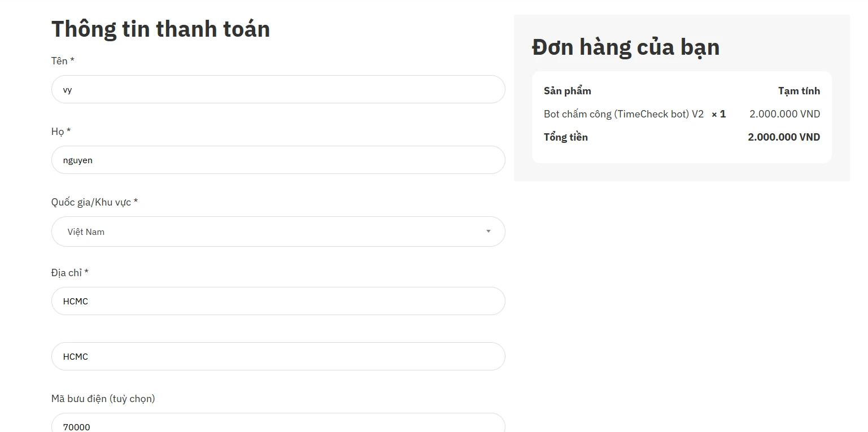The image size is (868, 432).
Task: Click the product subtotal price in regular text
Action: (784, 114)
